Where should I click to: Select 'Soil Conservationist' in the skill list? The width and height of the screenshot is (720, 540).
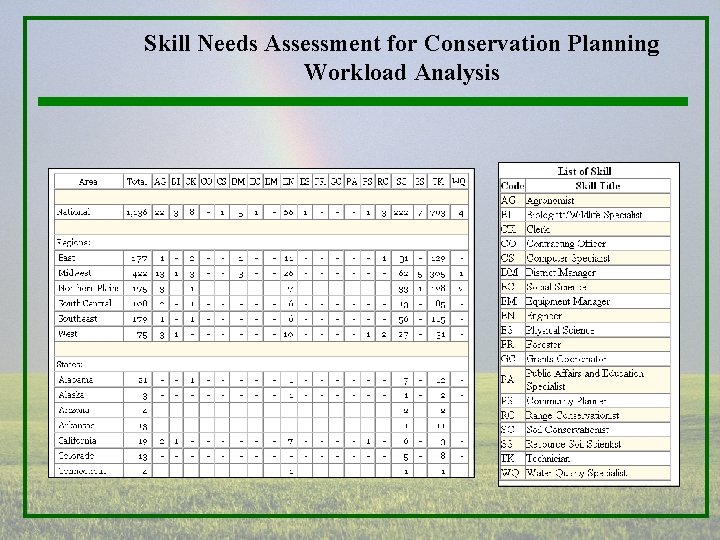tap(568, 430)
